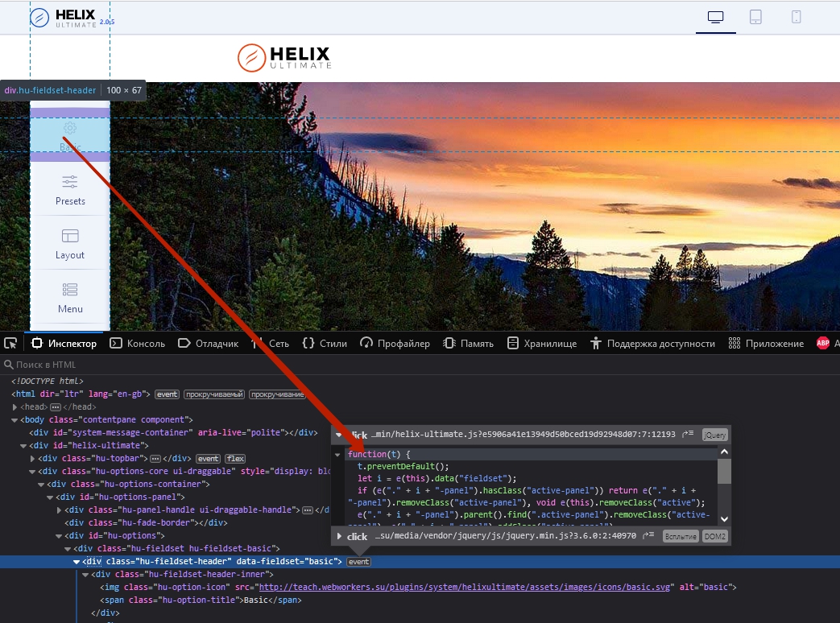Switch to the Консоль tab
The height and width of the screenshot is (623, 840).
point(137,344)
